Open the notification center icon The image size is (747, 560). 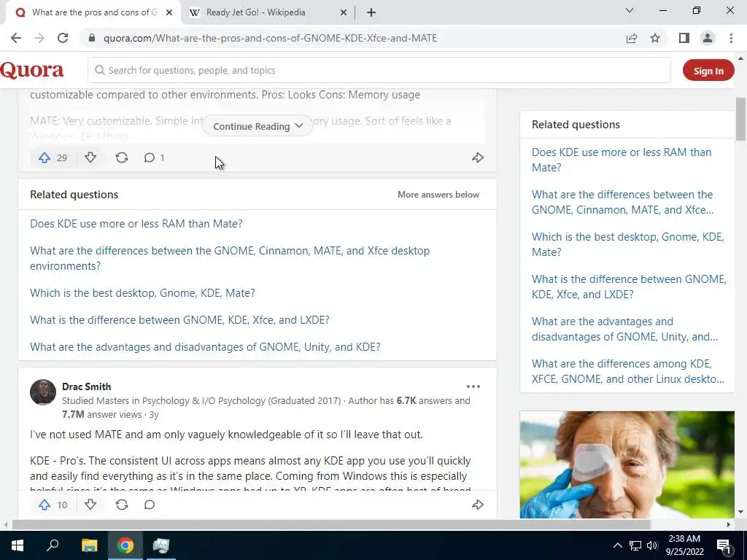724,545
